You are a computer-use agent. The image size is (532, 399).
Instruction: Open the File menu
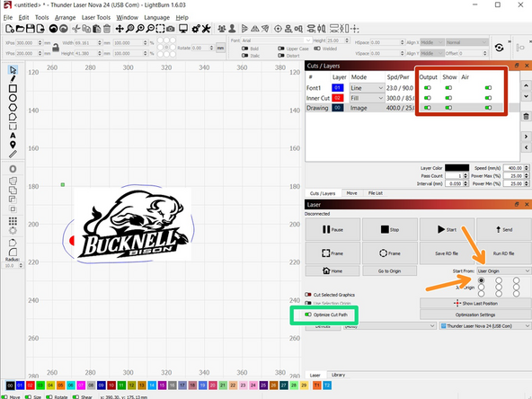tap(8, 18)
